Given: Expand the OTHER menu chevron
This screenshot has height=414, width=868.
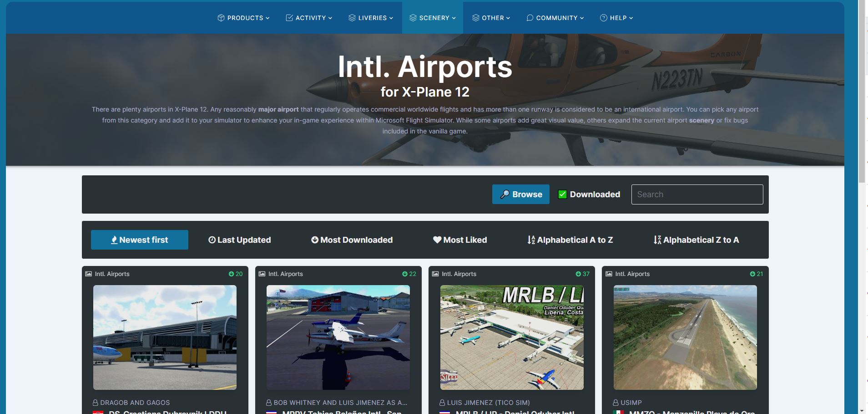Looking at the screenshot, I should click(x=508, y=18).
